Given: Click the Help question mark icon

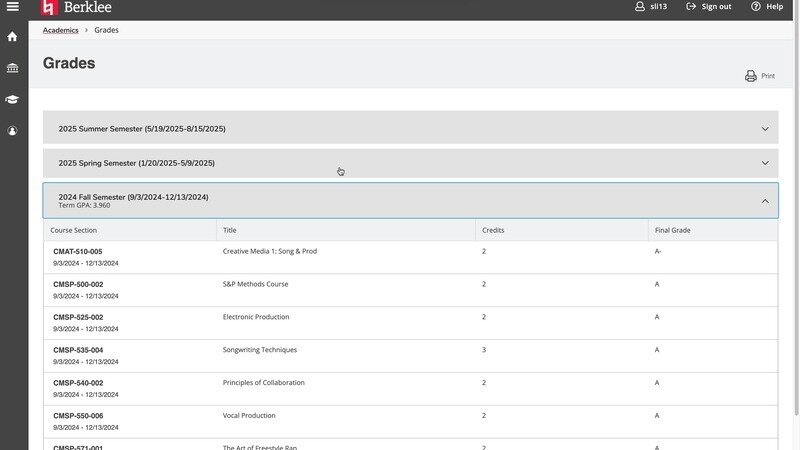Looking at the screenshot, I should [755, 6].
